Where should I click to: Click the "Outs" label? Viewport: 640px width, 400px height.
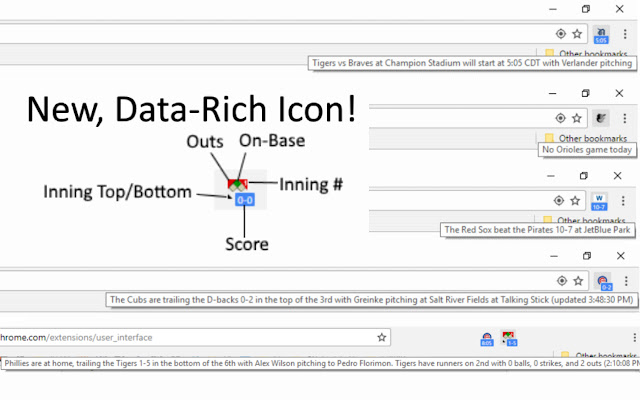[x=205, y=142]
